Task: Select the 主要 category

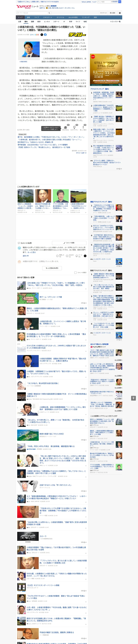Action: click(x=20, y=21)
